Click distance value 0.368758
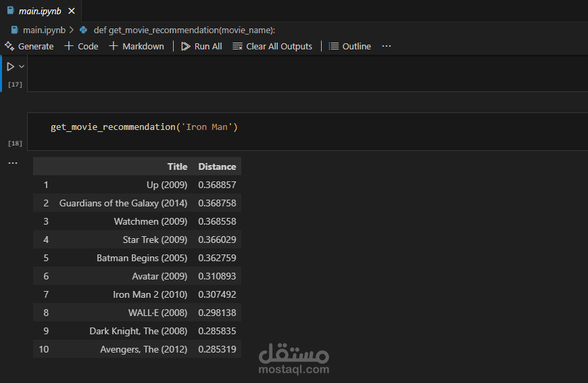 [217, 203]
